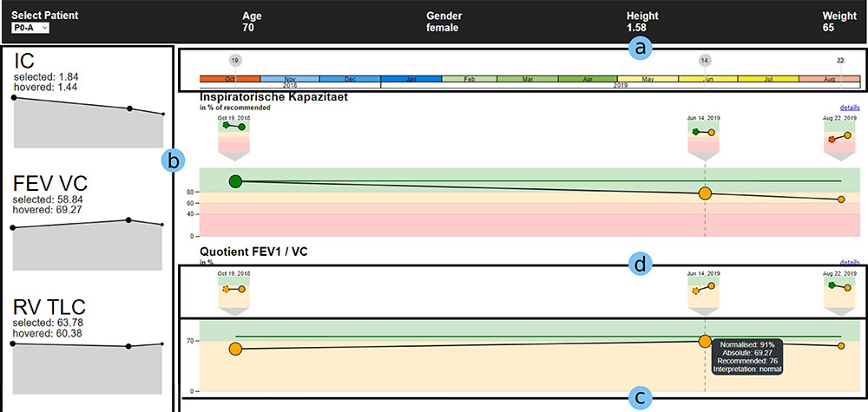868x412 pixels.
Task: Click middle point of FEV VC sparkline
Action: [x=128, y=220]
